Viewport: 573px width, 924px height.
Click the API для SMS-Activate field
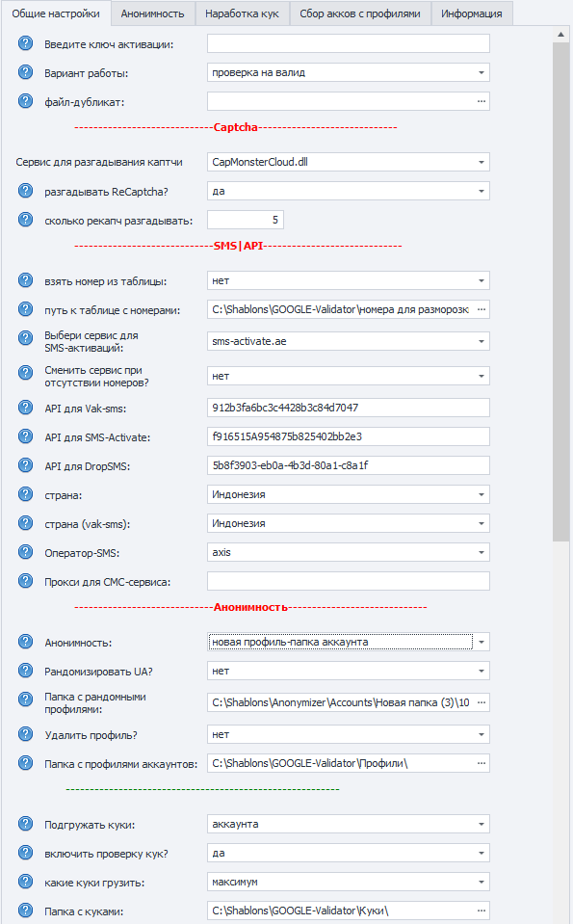(348, 436)
